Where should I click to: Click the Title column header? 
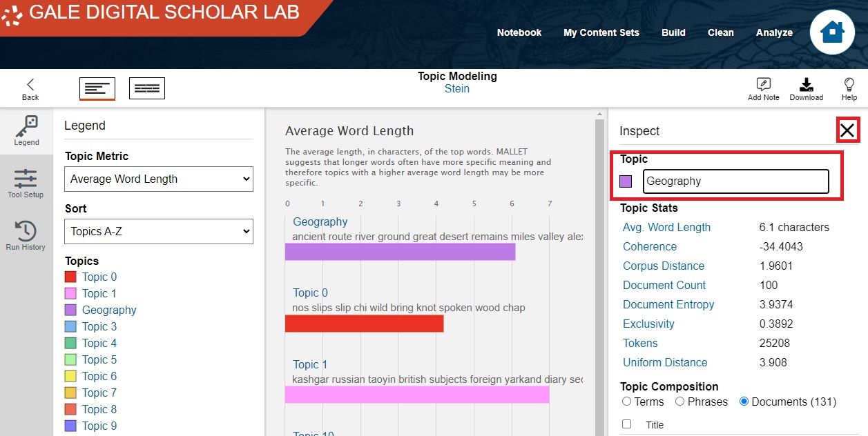click(655, 425)
